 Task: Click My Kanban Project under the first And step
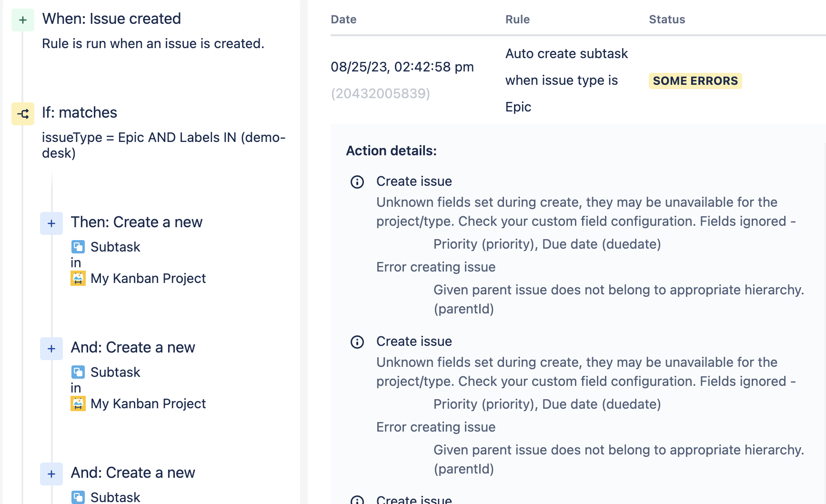(x=148, y=403)
